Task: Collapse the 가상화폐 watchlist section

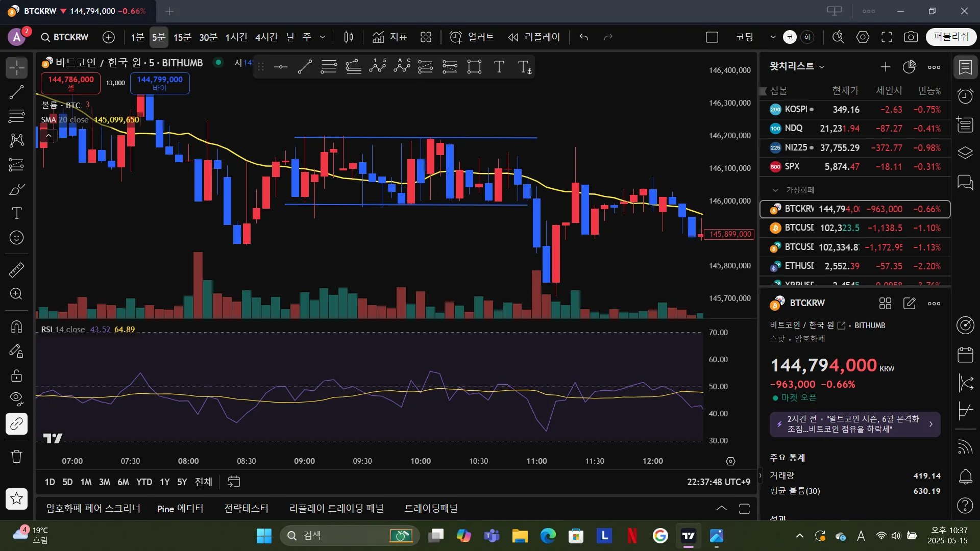Action: 775,190
